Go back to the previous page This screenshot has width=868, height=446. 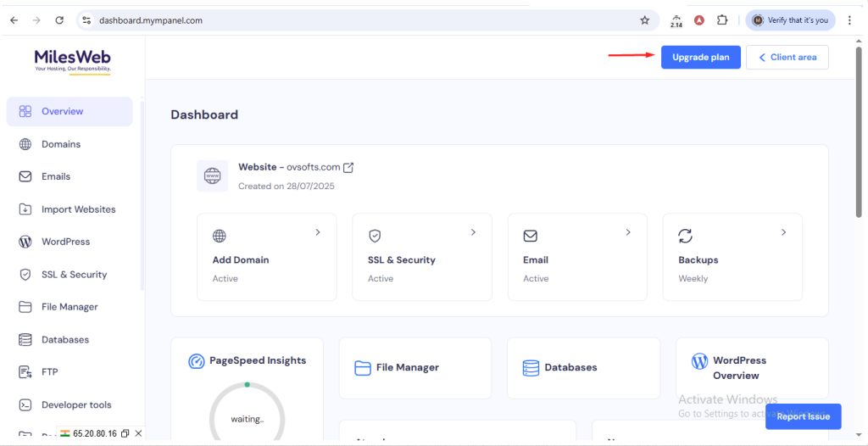pos(14,20)
